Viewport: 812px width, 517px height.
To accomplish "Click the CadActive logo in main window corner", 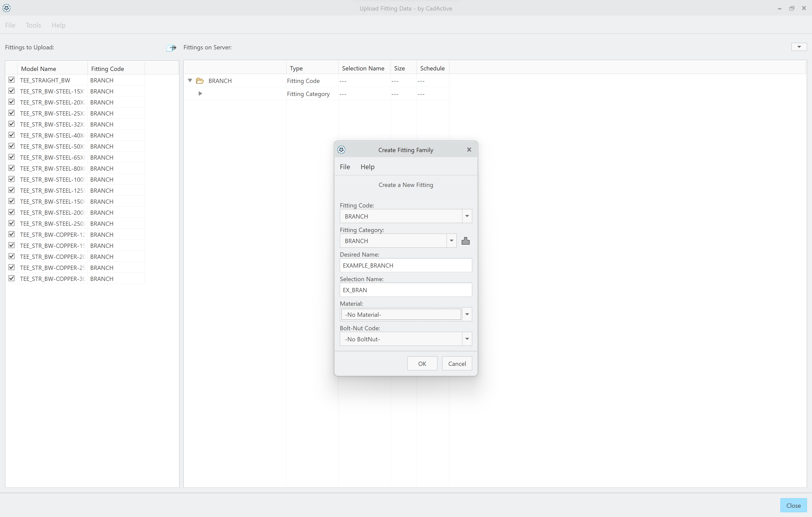I will [7, 8].
